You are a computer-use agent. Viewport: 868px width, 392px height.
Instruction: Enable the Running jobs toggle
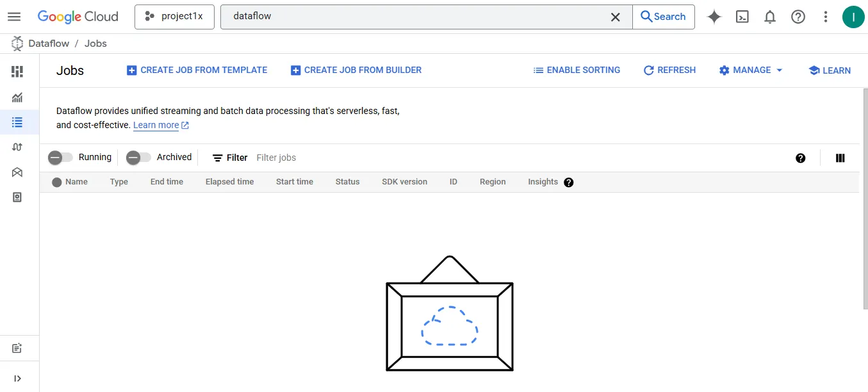[x=61, y=157]
